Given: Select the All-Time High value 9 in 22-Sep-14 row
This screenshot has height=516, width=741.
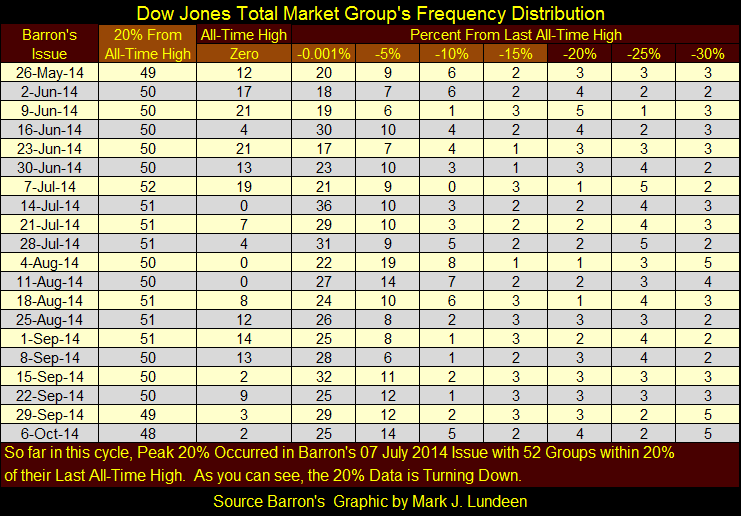Looking at the screenshot, I should pos(244,396).
